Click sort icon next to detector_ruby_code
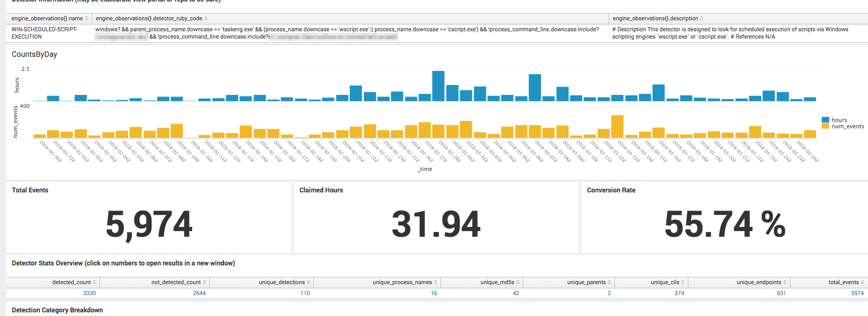 click(206, 19)
